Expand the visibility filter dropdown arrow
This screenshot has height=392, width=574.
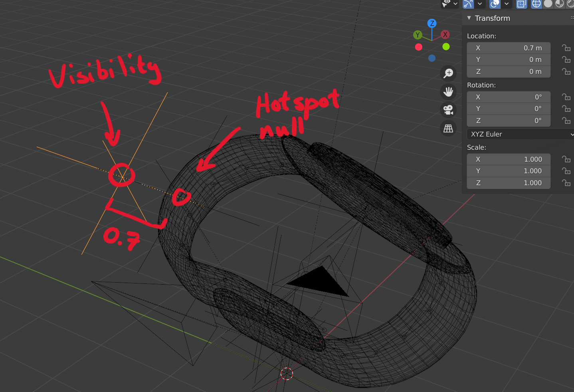tap(455, 4)
